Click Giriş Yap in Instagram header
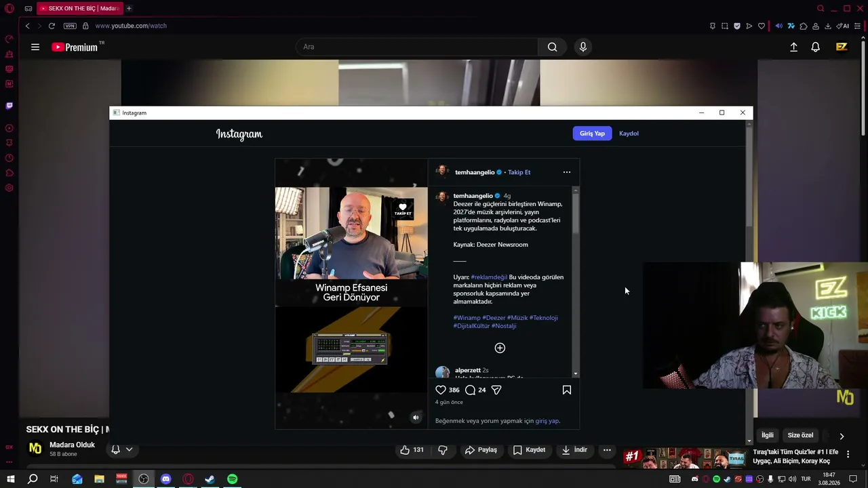868x488 pixels. pos(592,134)
